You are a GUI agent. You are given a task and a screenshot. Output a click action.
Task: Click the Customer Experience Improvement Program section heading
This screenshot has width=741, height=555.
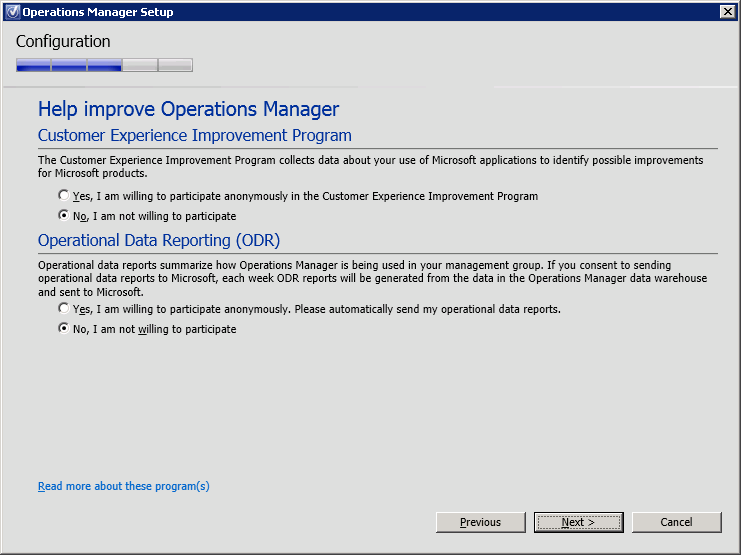[x=194, y=135]
